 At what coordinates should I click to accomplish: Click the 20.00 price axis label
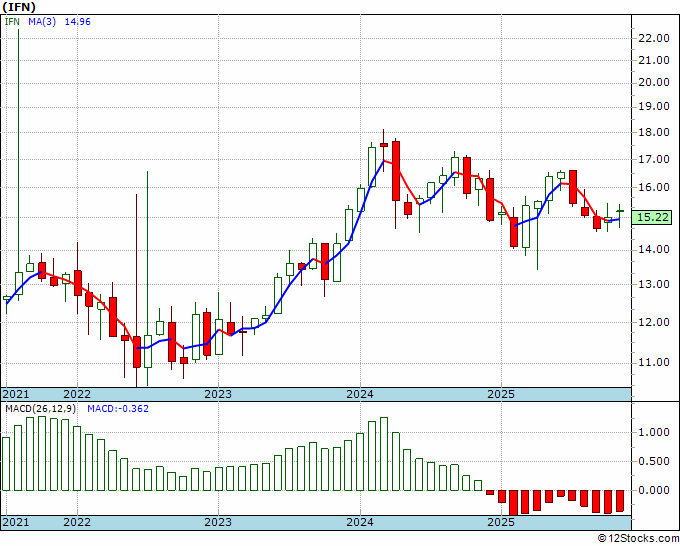point(654,82)
